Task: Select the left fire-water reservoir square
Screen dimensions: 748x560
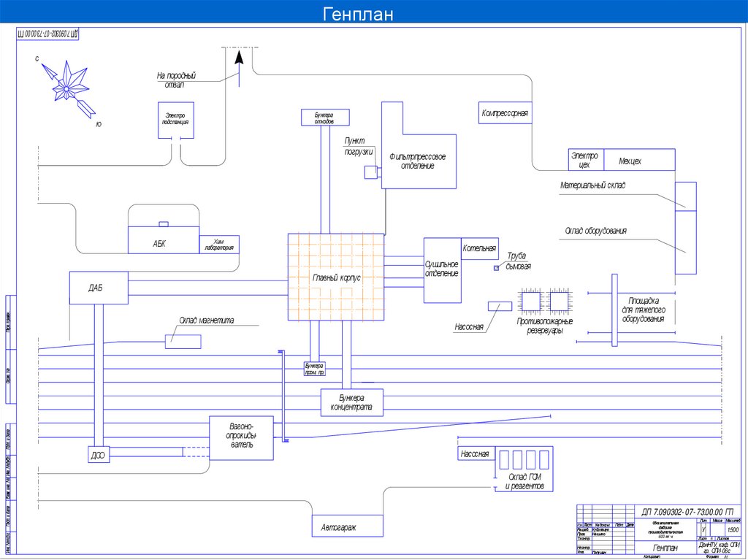Action: tap(530, 302)
